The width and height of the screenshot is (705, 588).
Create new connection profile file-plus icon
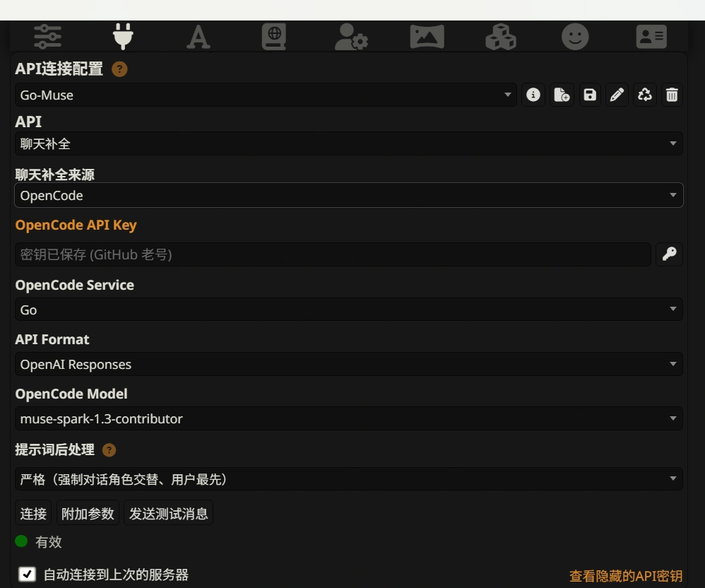coord(562,95)
